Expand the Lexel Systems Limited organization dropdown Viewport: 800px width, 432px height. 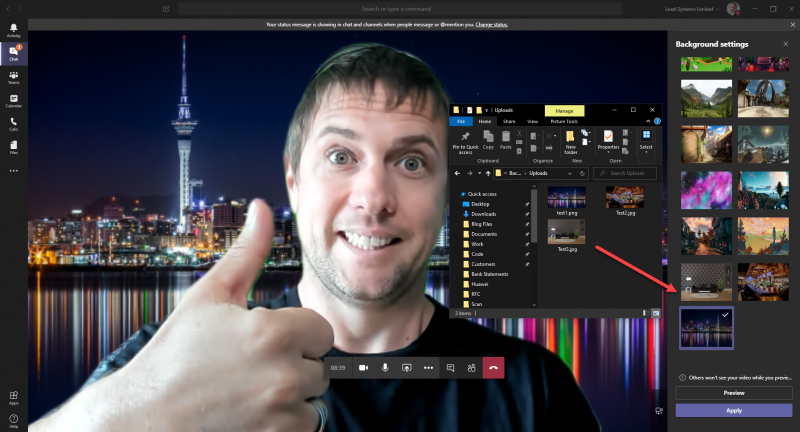pyautogui.click(x=692, y=9)
